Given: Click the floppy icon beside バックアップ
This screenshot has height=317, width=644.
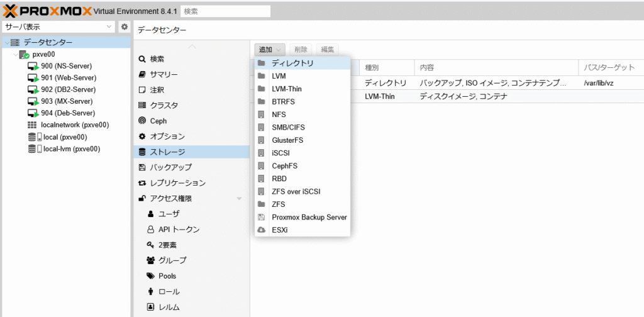Looking at the screenshot, I should tap(142, 167).
